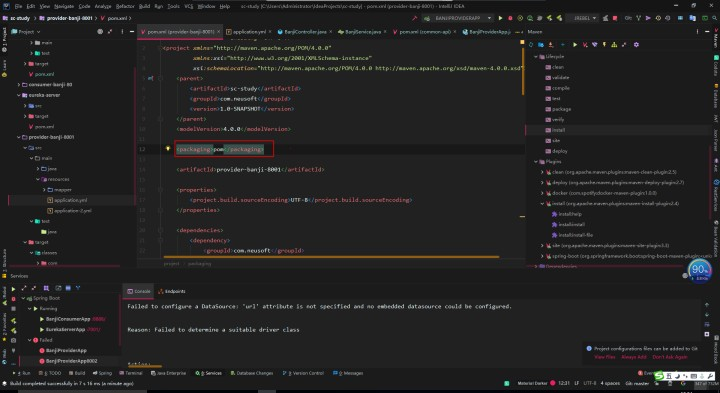The height and width of the screenshot is (393, 720).
Task: Open Database Changes tool window button
Action: click(x=252, y=373)
